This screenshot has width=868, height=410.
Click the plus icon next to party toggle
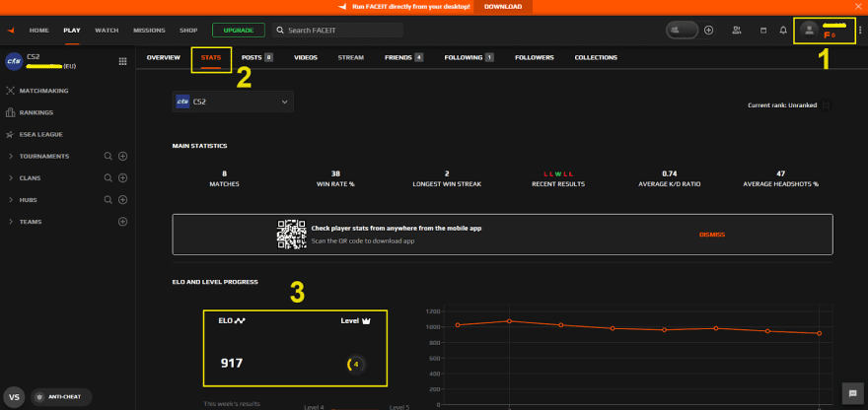click(x=708, y=31)
